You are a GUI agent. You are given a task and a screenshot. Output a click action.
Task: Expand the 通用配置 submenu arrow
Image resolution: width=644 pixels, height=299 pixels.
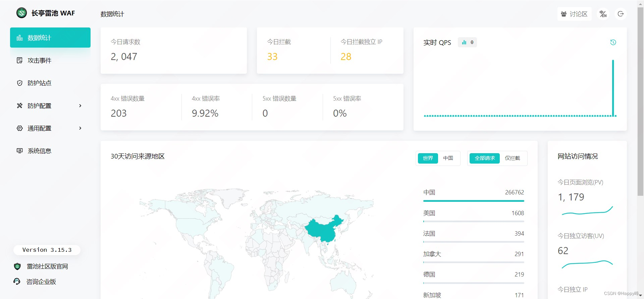tap(80, 128)
